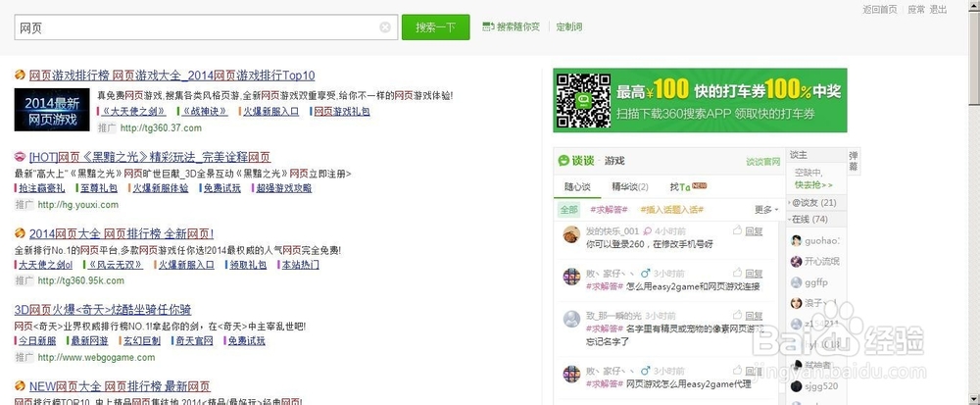Open the http://tg360.37.com URL
The image size is (980, 405).
coord(161,128)
